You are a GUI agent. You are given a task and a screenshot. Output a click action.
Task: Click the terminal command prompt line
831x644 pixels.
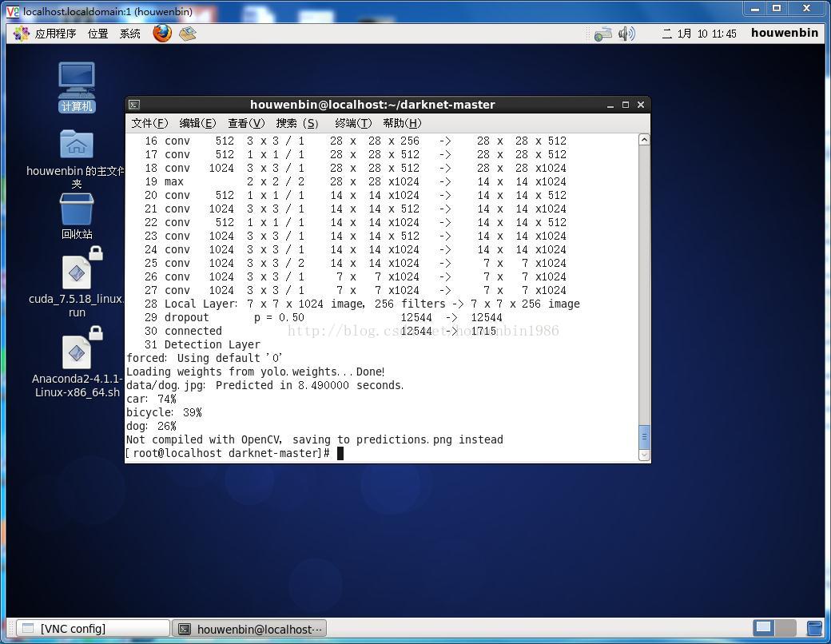click(234, 453)
